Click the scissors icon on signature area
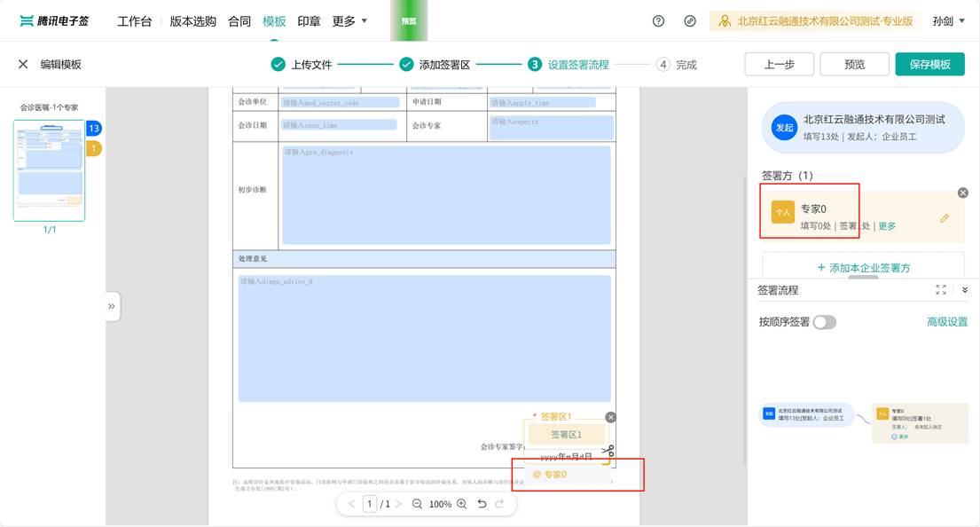This screenshot has width=980, height=527. [608, 451]
